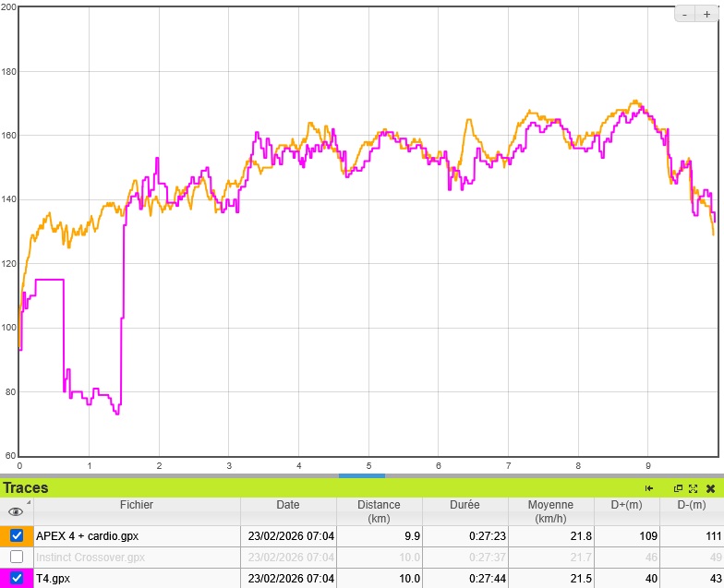This screenshot has height=588, width=724.
Task: Hide the T4.gpx trace
Action: click(17, 579)
